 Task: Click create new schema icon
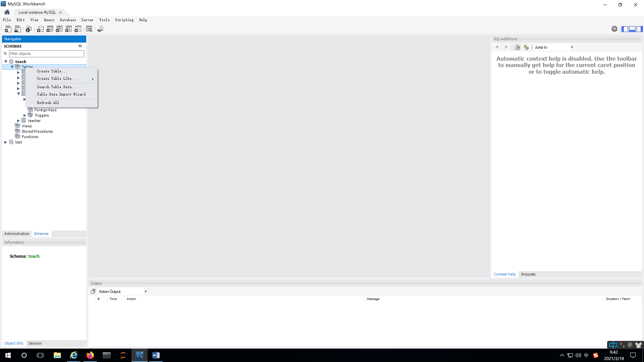[x=40, y=29]
